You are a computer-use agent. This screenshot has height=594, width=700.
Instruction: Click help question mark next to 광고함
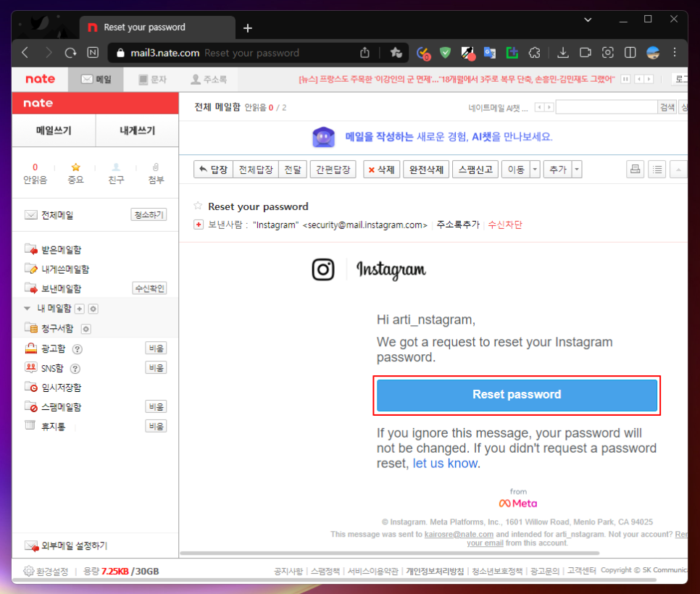coord(78,349)
